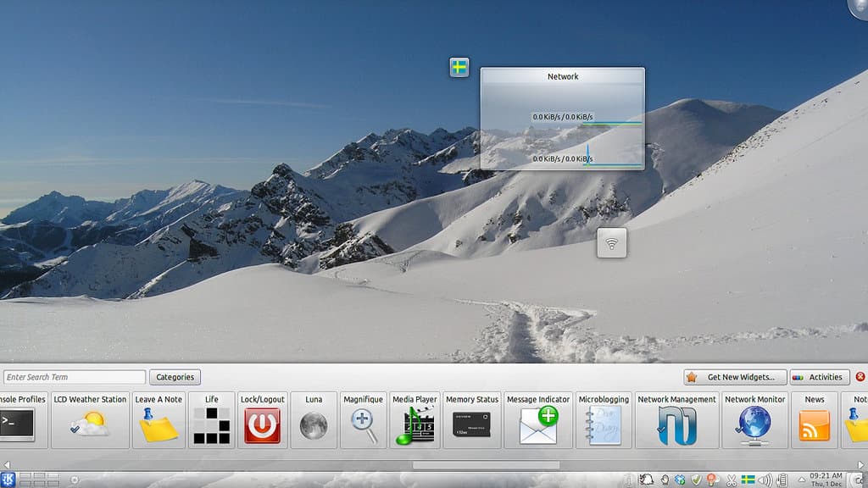This screenshot has width=868, height=488.
Task: Choose the Network Monitor widget
Action: [x=754, y=420]
